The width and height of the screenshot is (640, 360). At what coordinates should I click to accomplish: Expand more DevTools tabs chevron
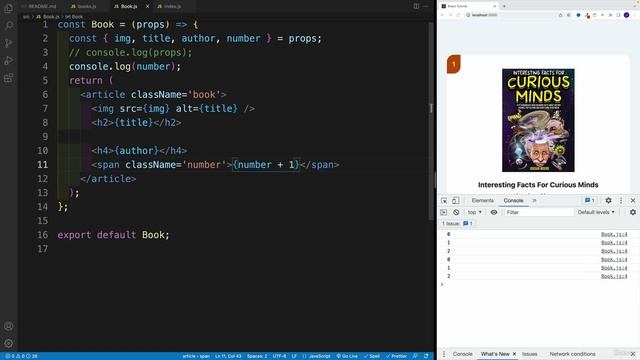pyautogui.click(x=534, y=200)
